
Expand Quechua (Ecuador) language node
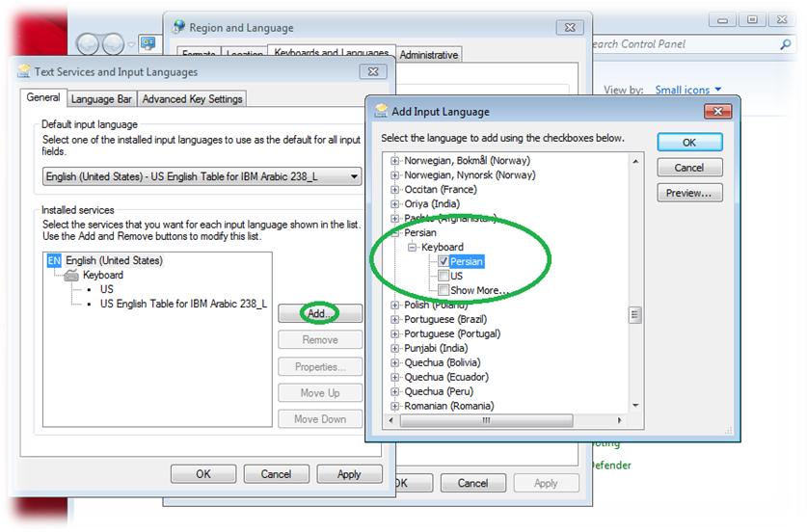(394, 377)
